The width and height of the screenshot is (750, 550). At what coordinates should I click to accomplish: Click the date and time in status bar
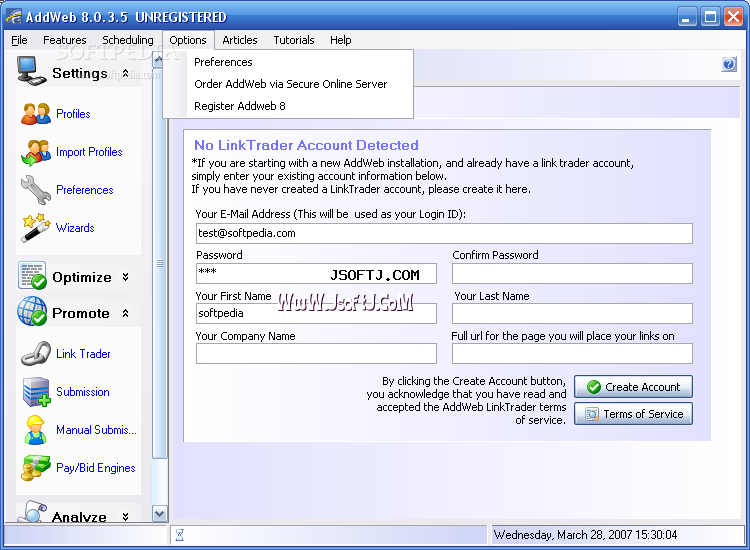pyautogui.click(x=585, y=535)
